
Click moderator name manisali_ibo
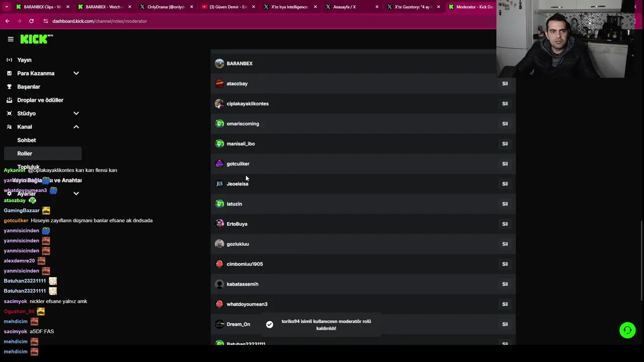[x=240, y=144]
